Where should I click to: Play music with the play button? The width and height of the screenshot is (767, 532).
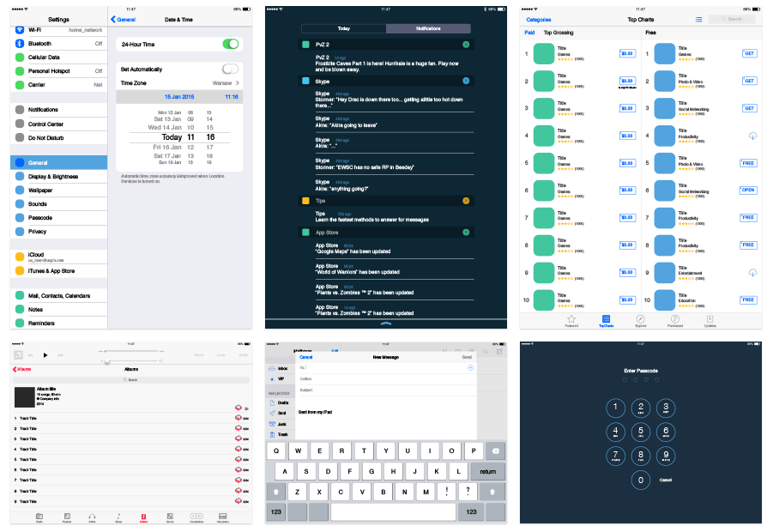[x=45, y=355]
